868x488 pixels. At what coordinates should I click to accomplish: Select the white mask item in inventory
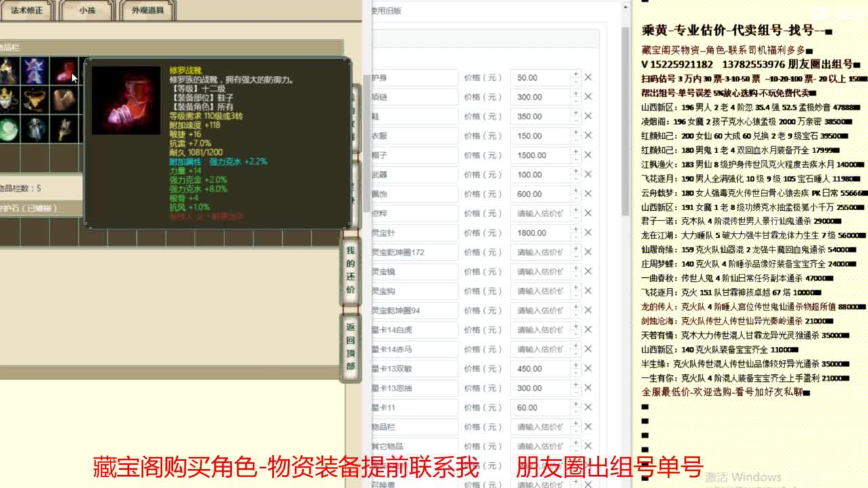click(8, 100)
